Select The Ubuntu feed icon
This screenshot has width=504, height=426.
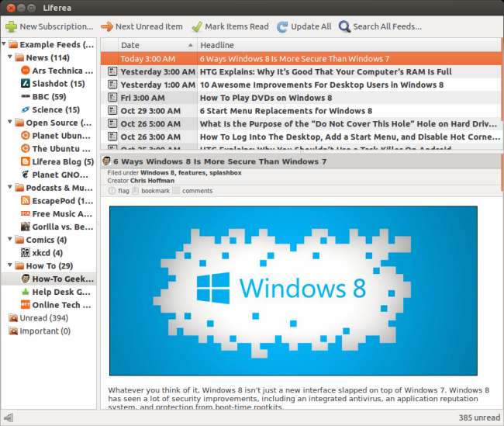tap(25, 149)
